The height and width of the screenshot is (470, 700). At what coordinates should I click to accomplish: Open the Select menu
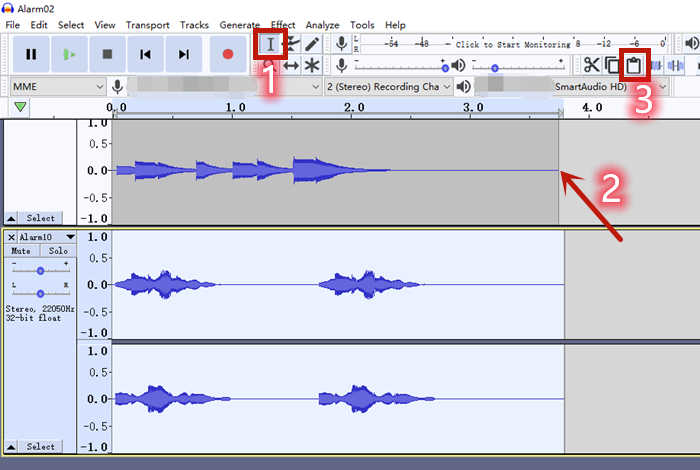[71, 25]
